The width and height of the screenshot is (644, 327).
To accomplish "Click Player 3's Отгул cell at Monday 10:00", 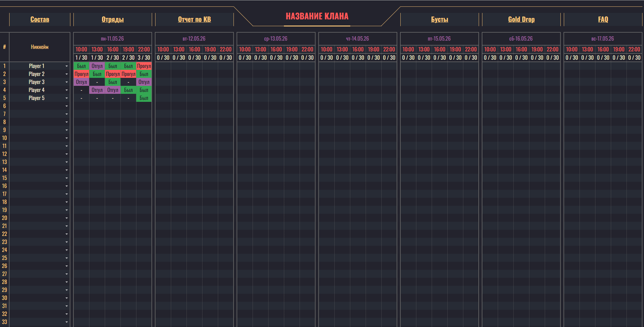I will point(81,82).
